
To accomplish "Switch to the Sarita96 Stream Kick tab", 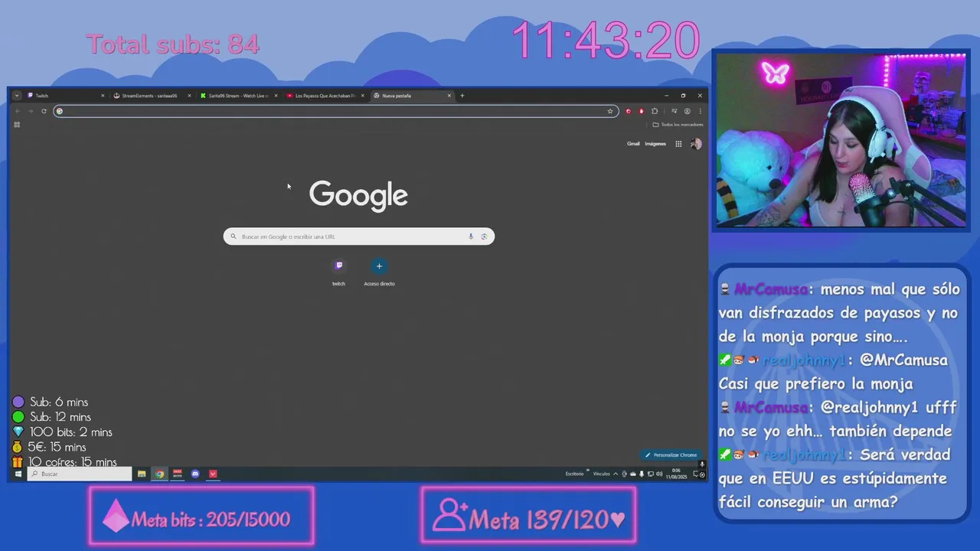I will [x=238, y=96].
